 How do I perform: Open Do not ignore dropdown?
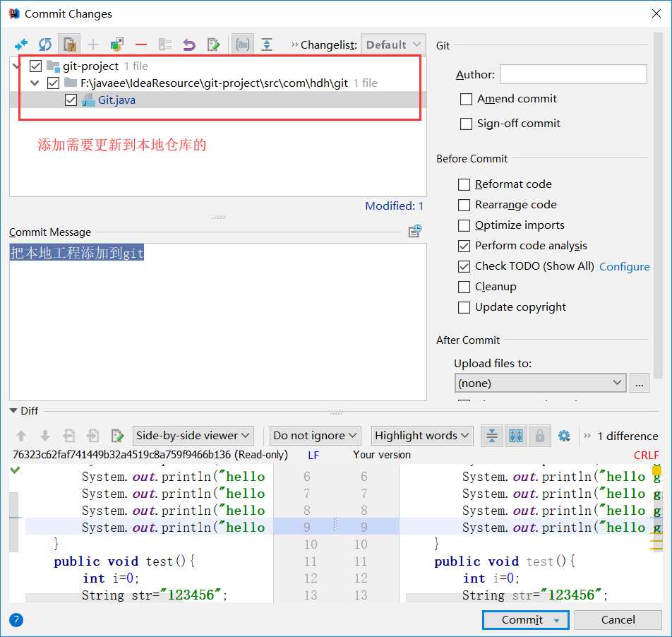coord(315,436)
